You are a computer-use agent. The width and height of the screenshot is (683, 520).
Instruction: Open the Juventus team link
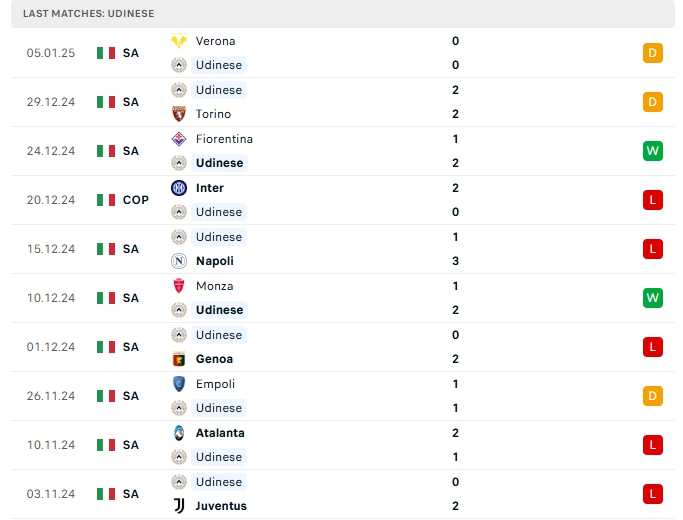point(221,506)
